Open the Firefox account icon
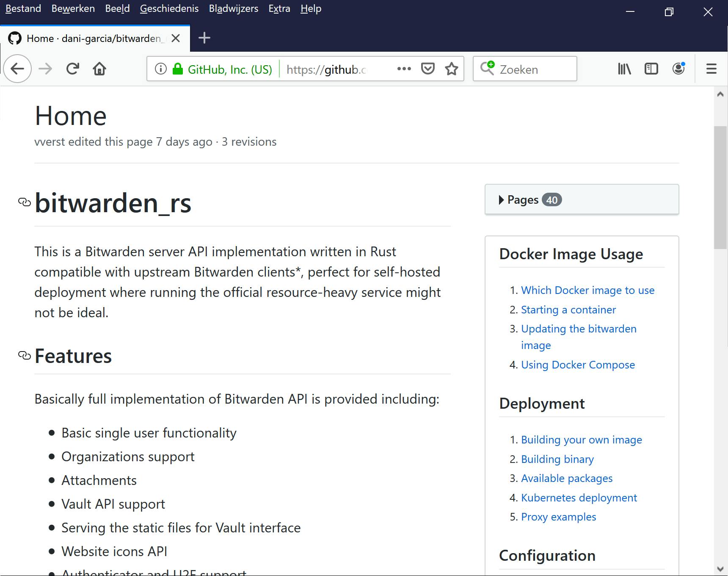Image resolution: width=728 pixels, height=576 pixels. coord(678,69)
